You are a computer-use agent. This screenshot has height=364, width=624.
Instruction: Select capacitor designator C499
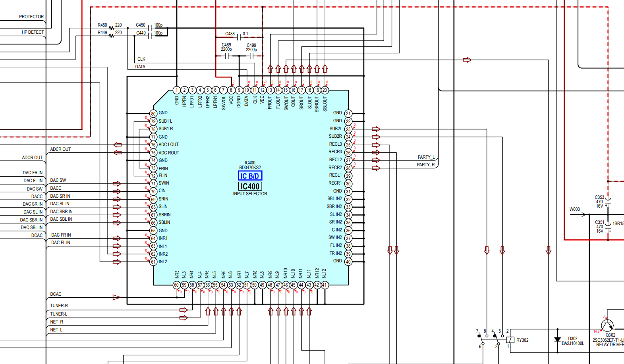point(251,45)
